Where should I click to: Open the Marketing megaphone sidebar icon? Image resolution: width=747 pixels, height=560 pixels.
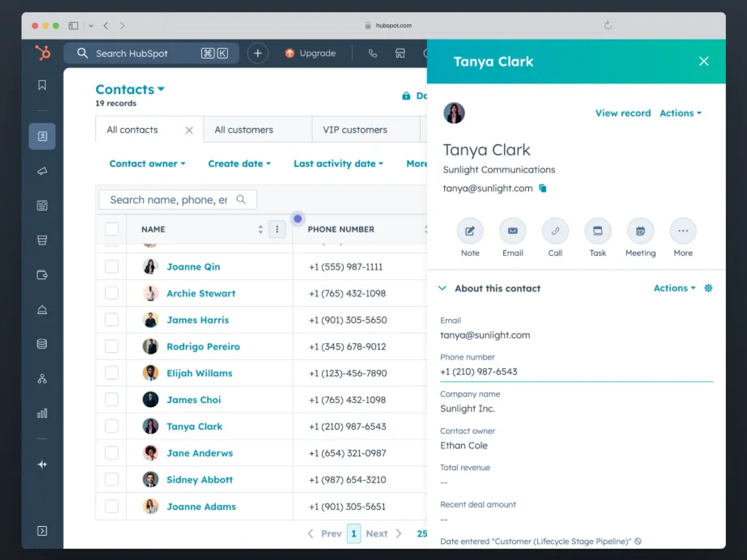[42, 171]
